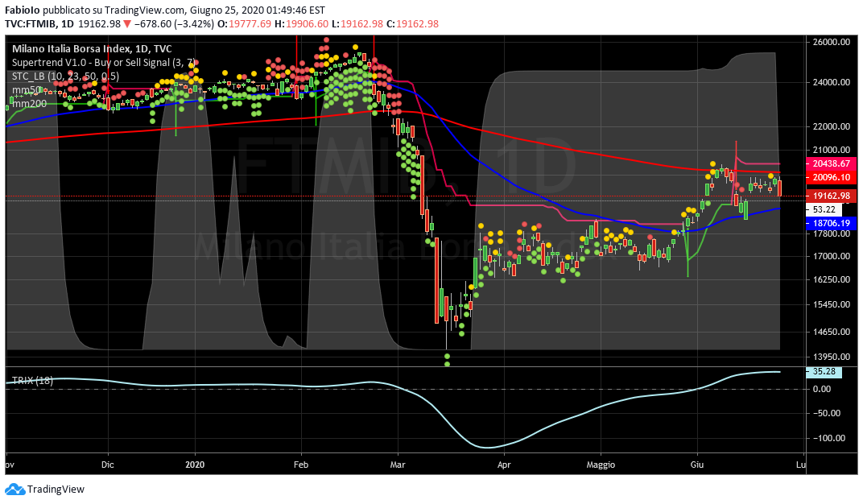Click the 19162.98 current price tag
This screenshot has width=863, height=504.
(x=831, y=196)
